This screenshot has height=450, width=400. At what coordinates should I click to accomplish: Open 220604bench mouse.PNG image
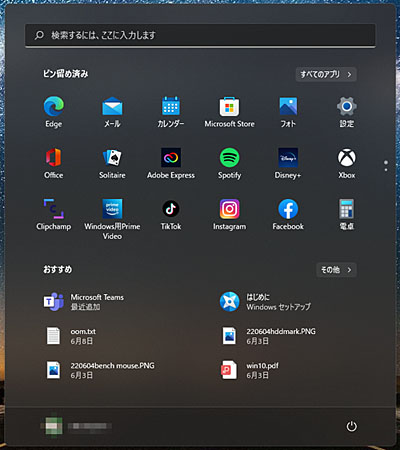100,370
